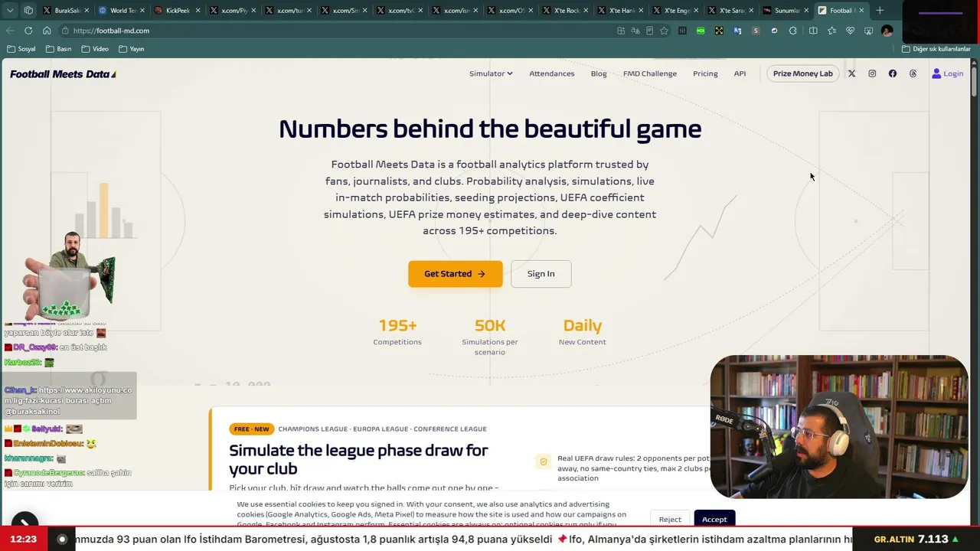Click the gray S extension icon
Image resolution: width=980 pixels, height=551 pixels.
[x=756, y=31]
